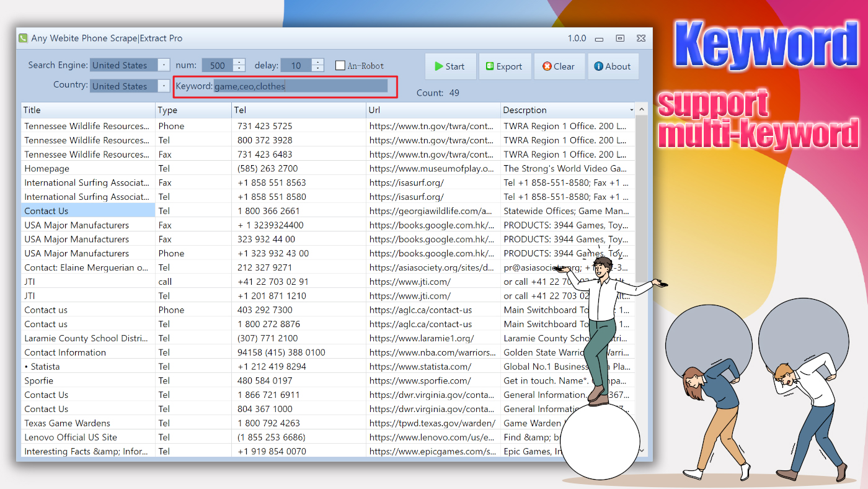Increase the delay value with up arrow
This screenshot has width=868, height=489.
(317, 62)
